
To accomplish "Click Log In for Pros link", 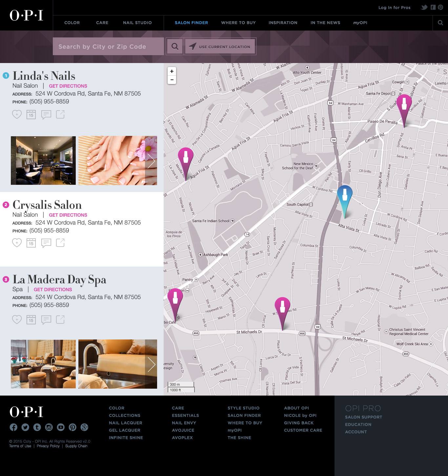I will (x=395, y=8).
